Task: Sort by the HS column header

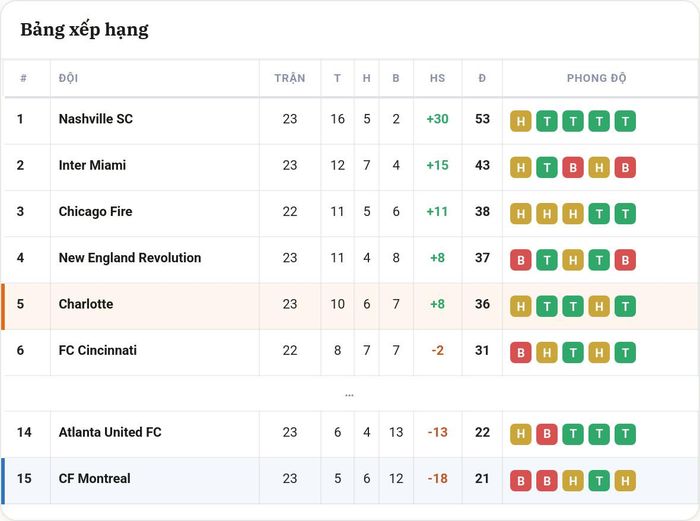Action: pyautogui.click(x=437, y=78)
